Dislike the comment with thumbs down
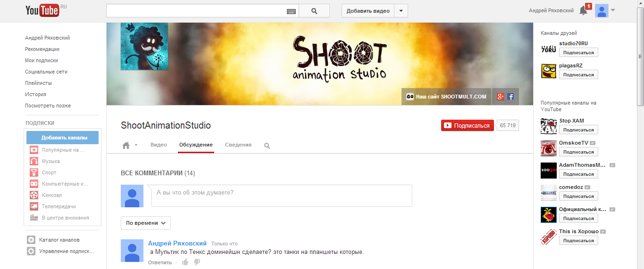644x269 pixels. pos(197,262)
